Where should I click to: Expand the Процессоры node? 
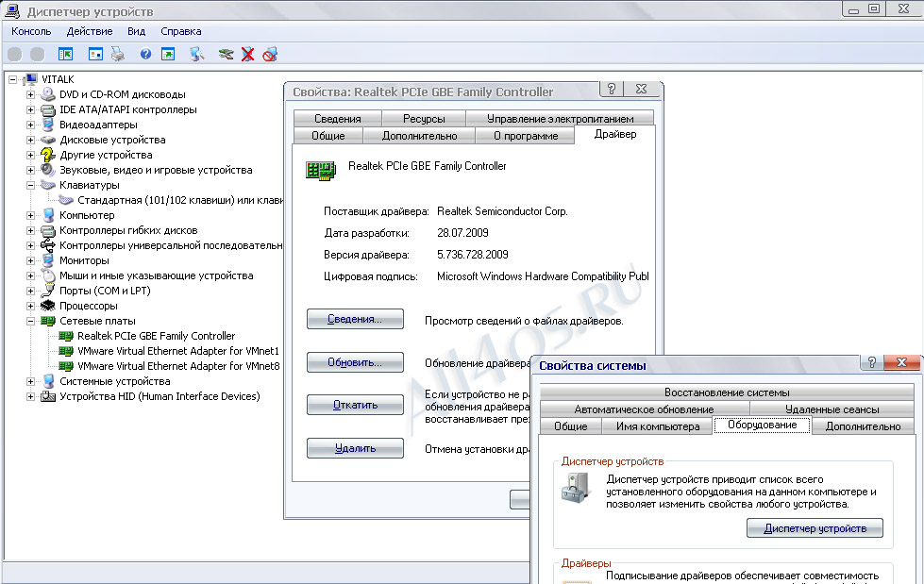click(x=30, y=306)
